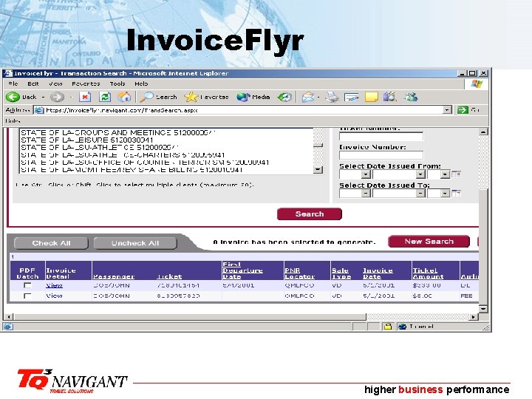This screenshot has width=532, height=399.
Task: Open calendar picker for Date Issued From
Action: click(457, 174)
